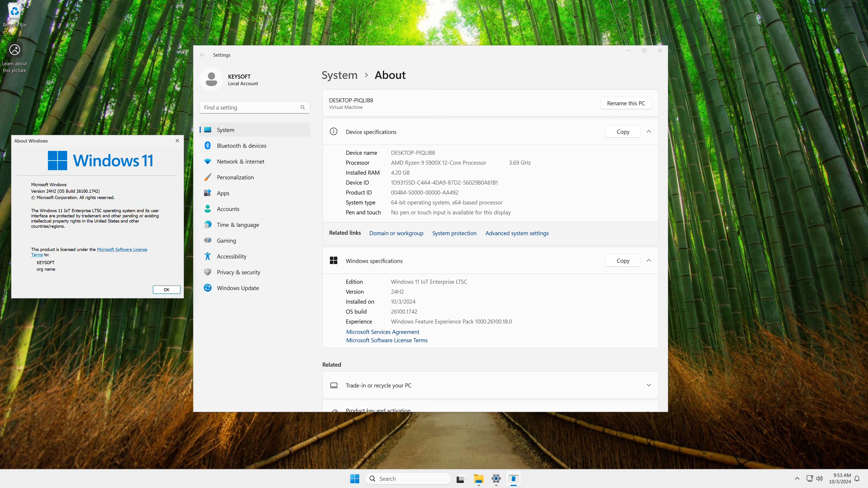Open Privacy & security settings
This screenshot has height=488, width=868.
[238, 272]
